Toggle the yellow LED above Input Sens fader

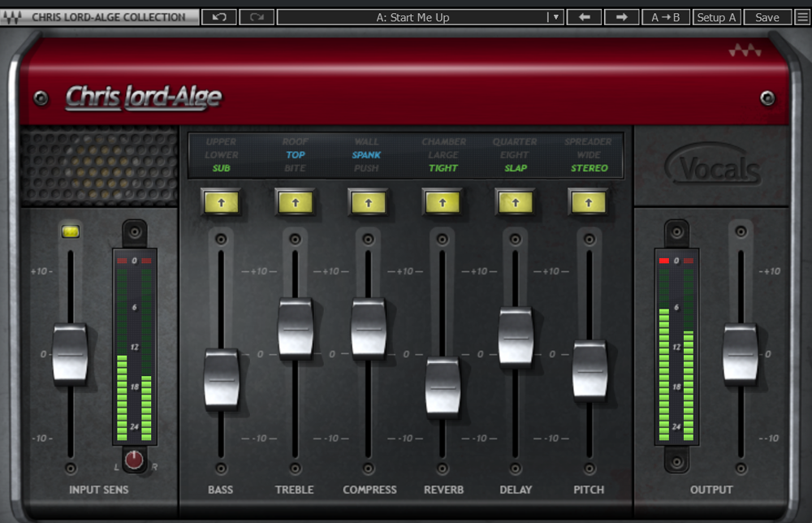pos(71,231)
